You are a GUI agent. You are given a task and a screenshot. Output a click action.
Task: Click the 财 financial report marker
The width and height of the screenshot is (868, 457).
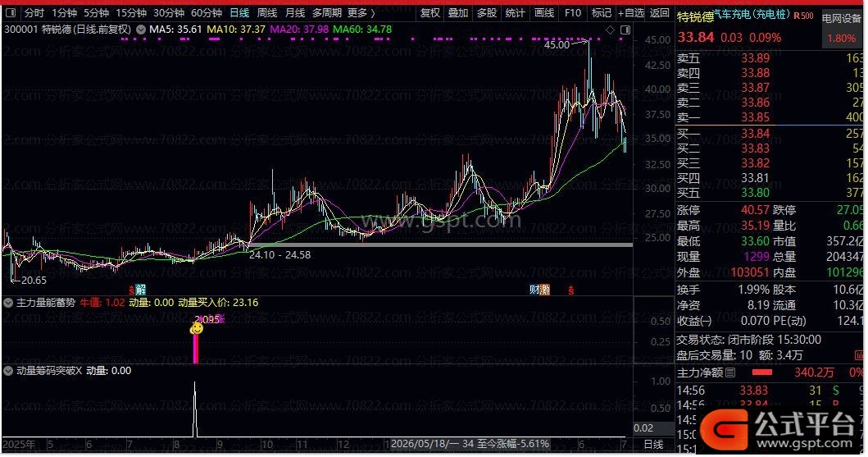click(x=534, y=290)
